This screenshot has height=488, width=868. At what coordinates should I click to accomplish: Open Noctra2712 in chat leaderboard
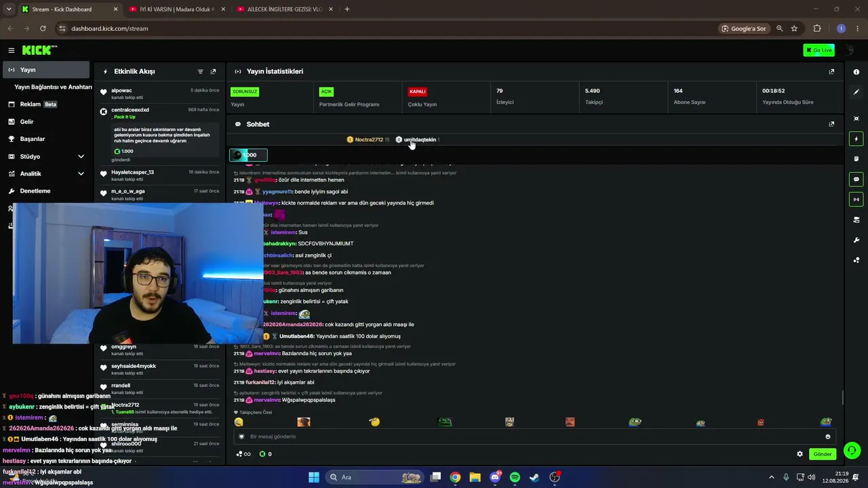369,140
